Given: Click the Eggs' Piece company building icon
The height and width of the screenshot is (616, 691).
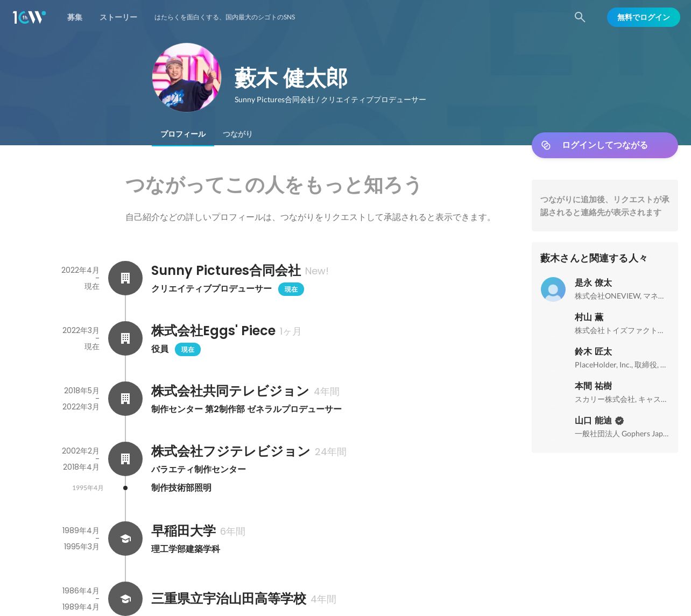Looking at the screenshot, I should coord(125,338).
